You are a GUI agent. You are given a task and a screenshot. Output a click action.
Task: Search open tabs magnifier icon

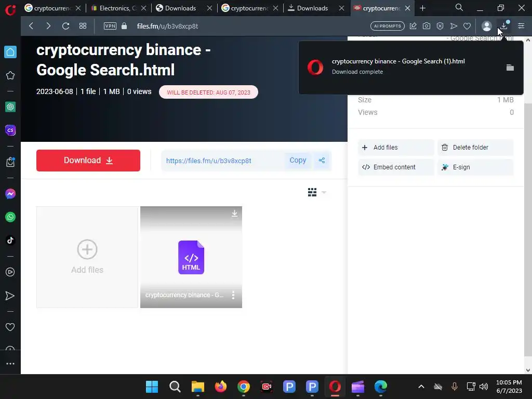click(459, 7)
